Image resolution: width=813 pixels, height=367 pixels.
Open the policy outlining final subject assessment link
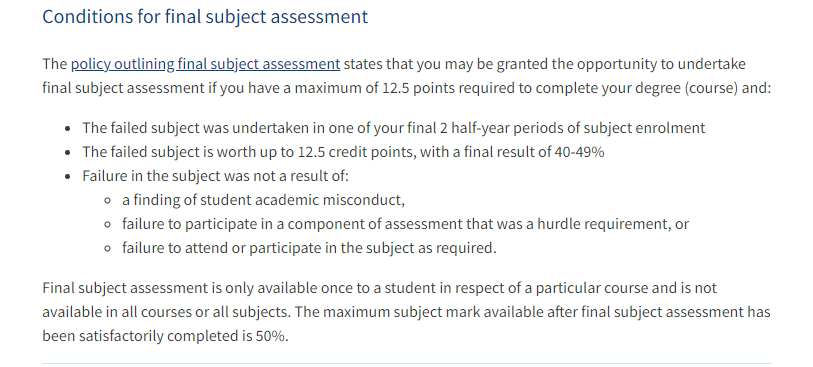[205, 64]
